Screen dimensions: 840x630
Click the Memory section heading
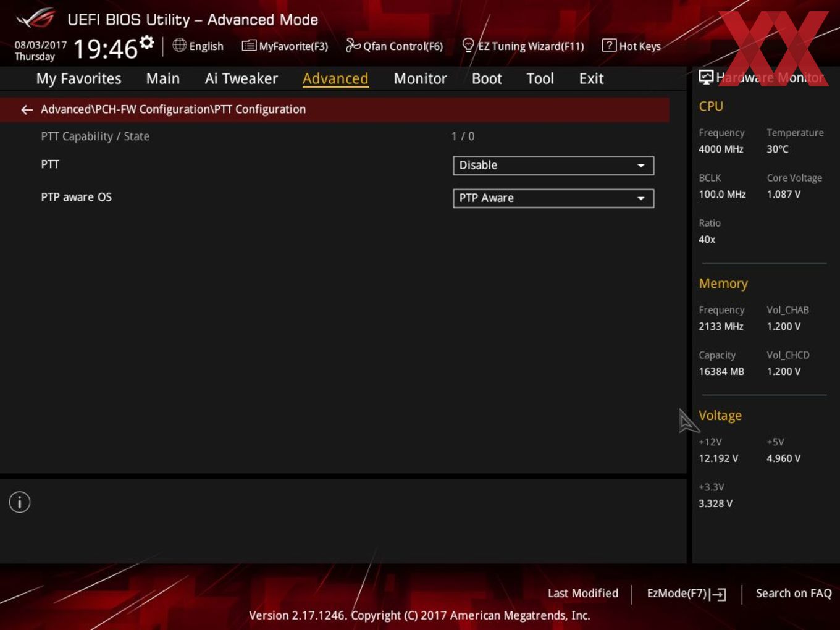(x=723, y=283)
